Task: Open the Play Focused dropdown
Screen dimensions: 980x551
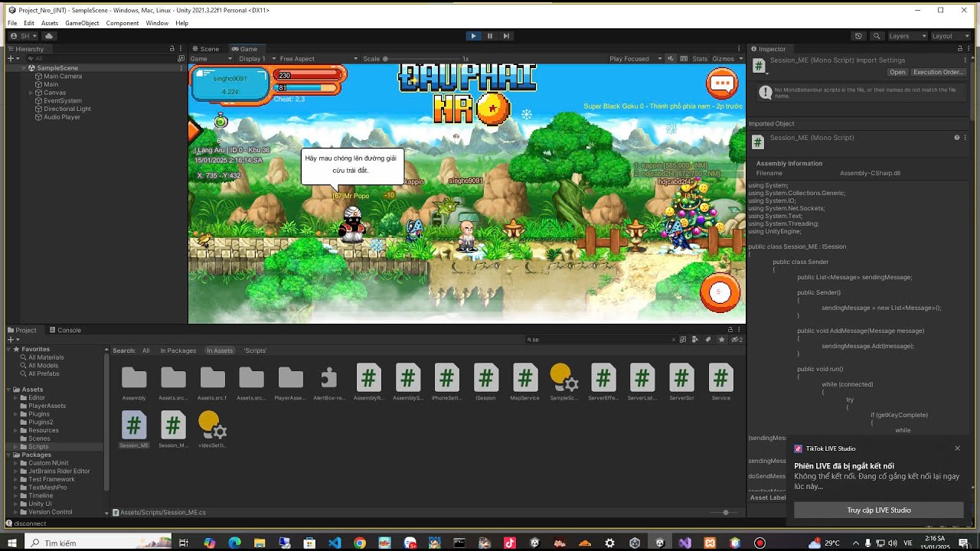Action: point(635,59)
